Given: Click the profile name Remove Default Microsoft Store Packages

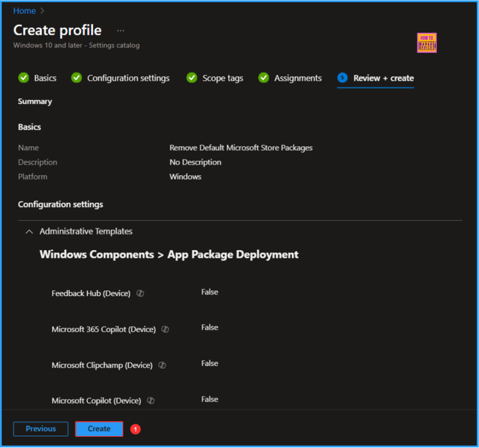Looking at the screenshot, I should click(241, 148).
